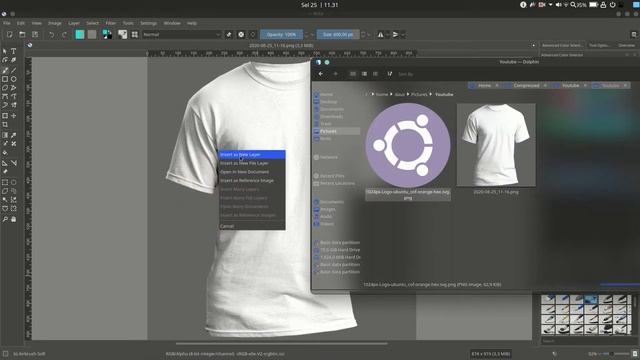The height and width of the screenshot is (360, 640).
Task: Open the File menu in Krita
Action: (x=7, y=23)
